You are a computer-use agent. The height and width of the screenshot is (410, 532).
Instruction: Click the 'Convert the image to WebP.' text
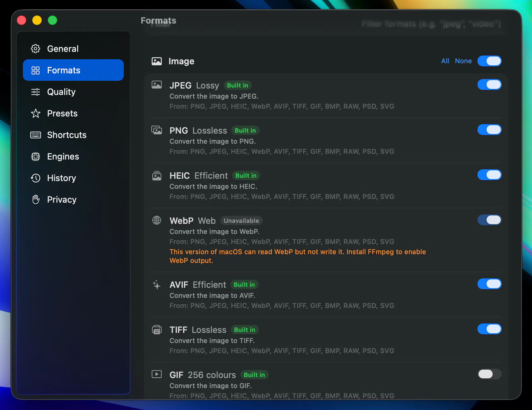coord(214,232)
